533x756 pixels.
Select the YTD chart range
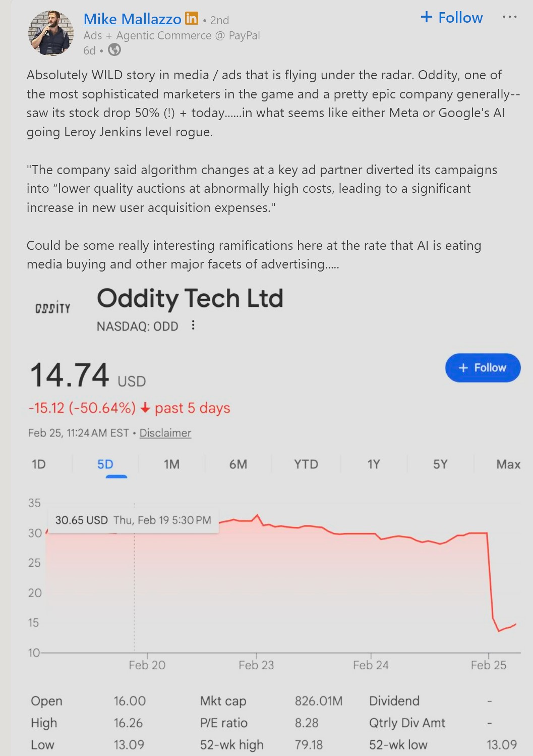pyautogui.click(x=306, y=464)
